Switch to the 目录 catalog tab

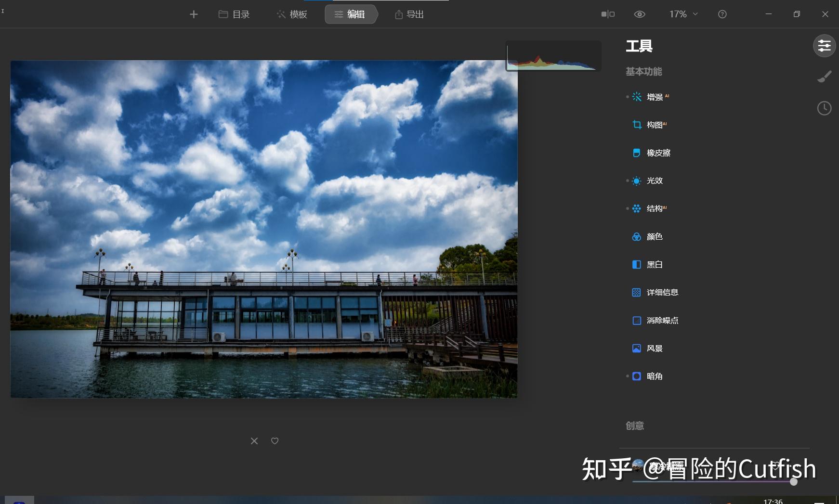pyautogui.click(x=233, y=14)
